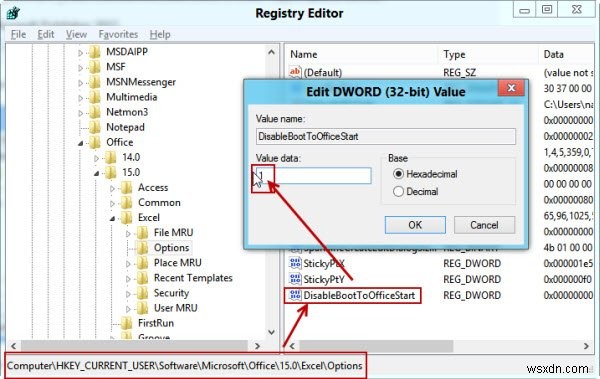The width and height of the screenshot is (600, 379).
Task: Select the Common folder icon
Action: pyautogui.click(x=126, y=203)
